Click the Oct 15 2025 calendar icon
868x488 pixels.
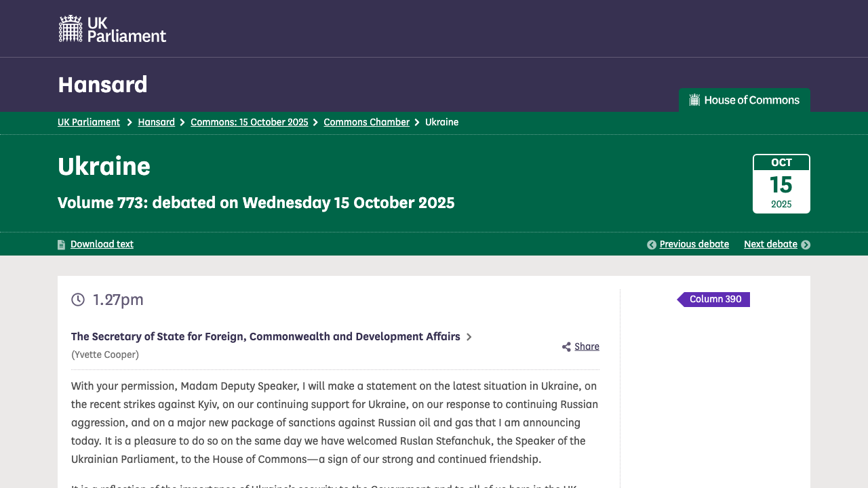pyautogui.click(x=781, y=184)
